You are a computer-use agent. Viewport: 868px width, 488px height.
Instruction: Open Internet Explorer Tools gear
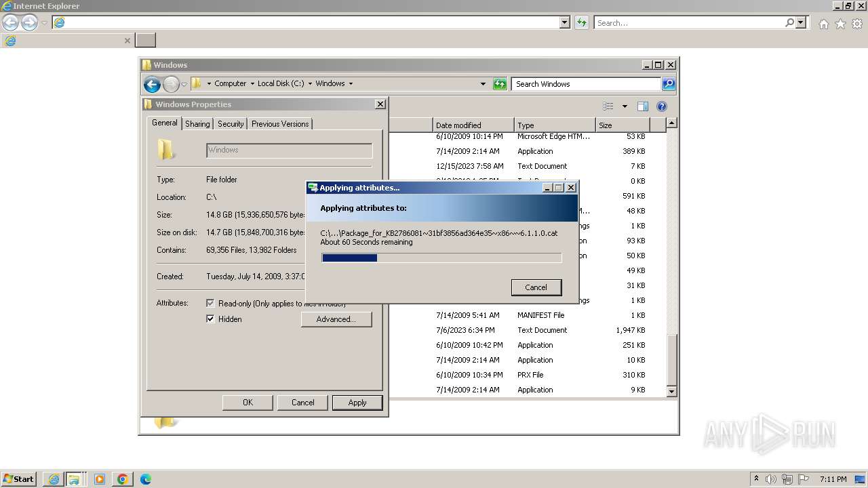point(857,24)
